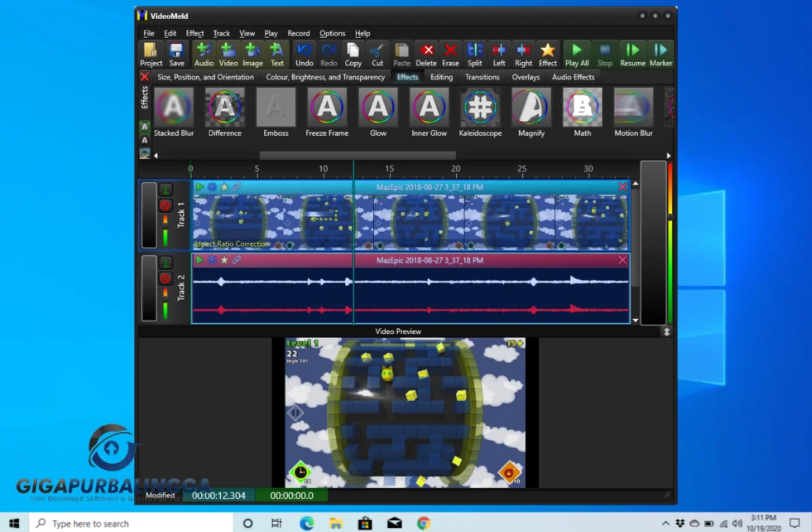Viewport: 812px width, 532px height.
Task: Select the Kaleidoscope effect
Action: [x=480, y=112]
